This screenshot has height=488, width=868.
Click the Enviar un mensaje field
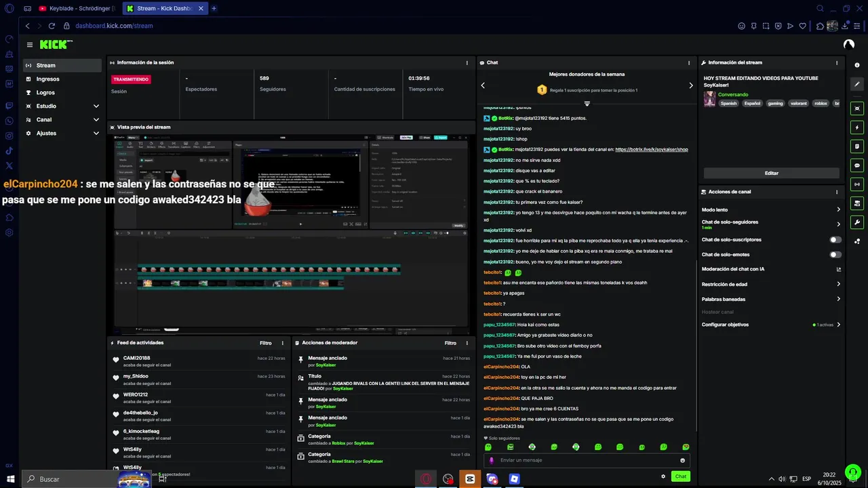pos(587,460)
